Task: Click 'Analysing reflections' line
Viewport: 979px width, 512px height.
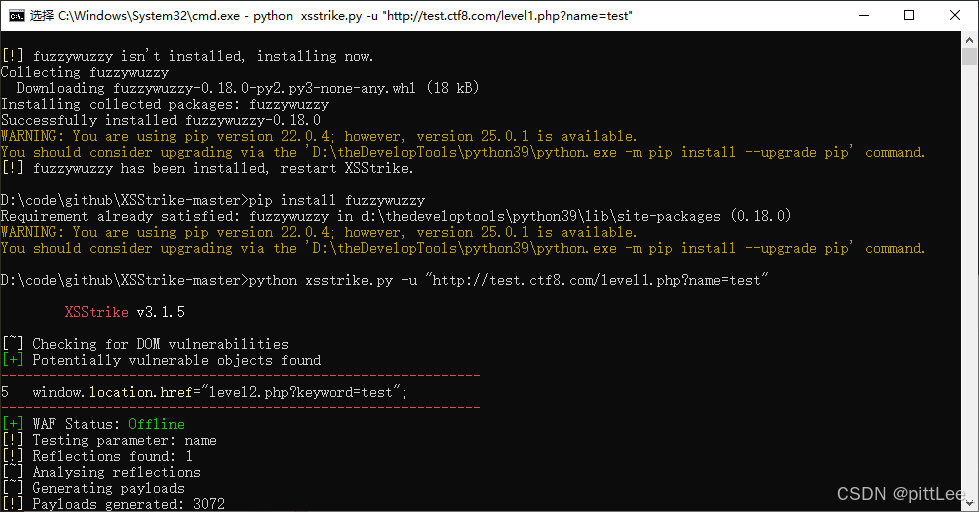Action: tap(101, 472)
